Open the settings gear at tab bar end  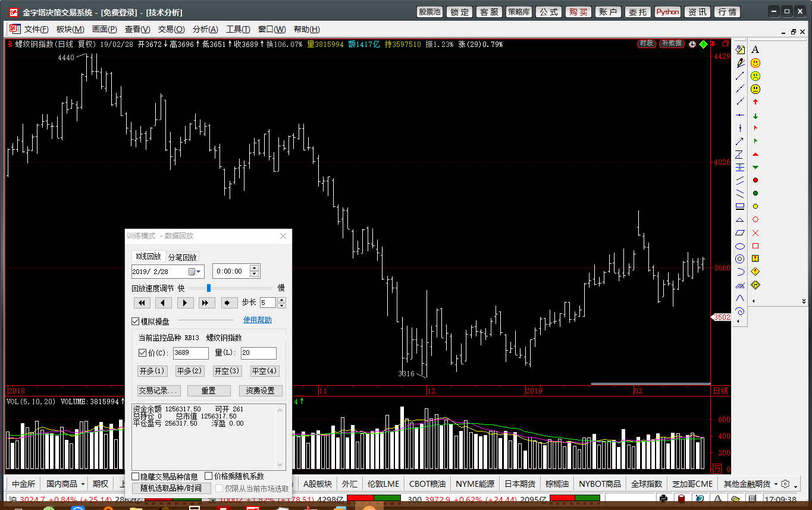click(785, 484)
